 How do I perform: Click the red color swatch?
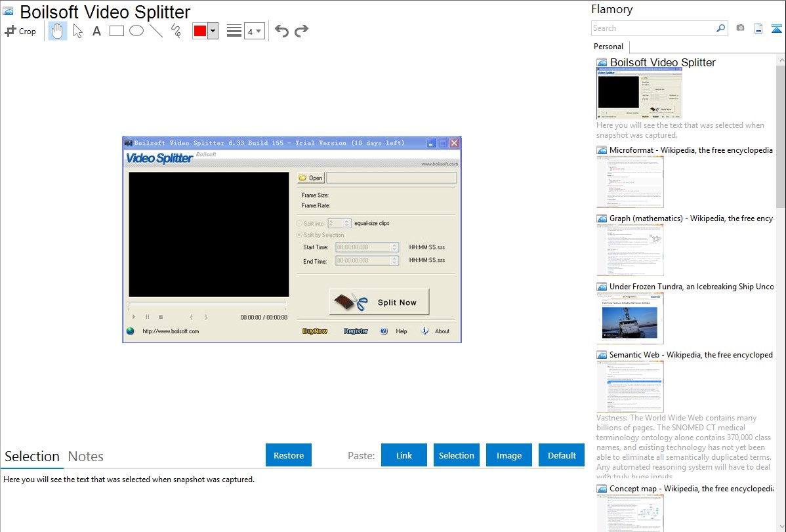[x=200, y=31]
